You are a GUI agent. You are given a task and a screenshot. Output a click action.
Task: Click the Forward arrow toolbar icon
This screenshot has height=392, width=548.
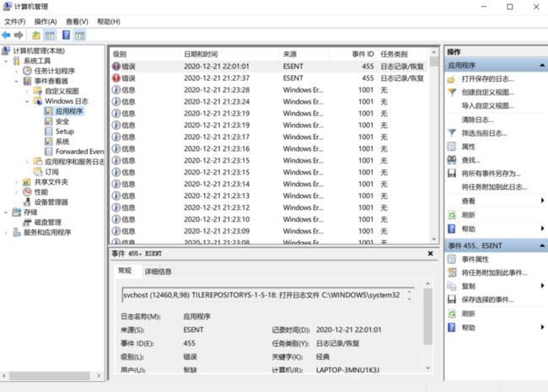(19, 35)
